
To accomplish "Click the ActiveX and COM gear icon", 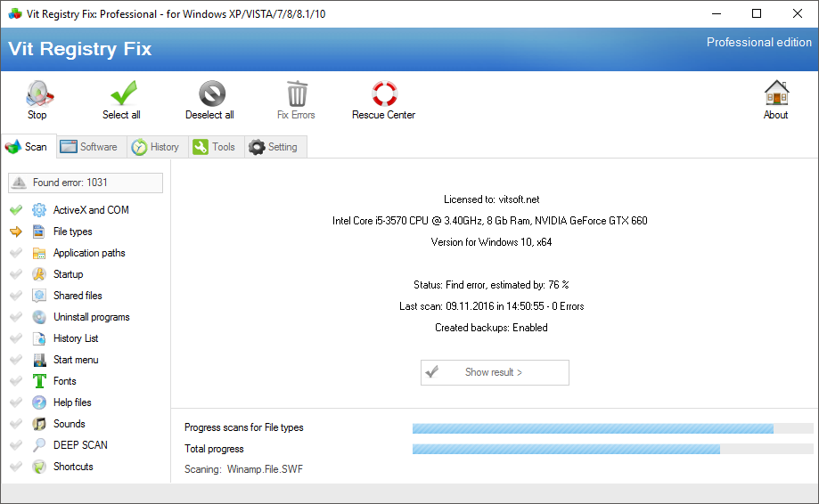I will (x=39, y=210).
